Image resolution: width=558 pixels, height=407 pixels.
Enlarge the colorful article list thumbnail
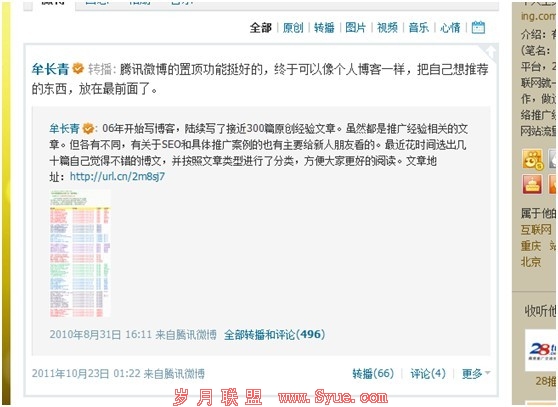pos(80,254)
